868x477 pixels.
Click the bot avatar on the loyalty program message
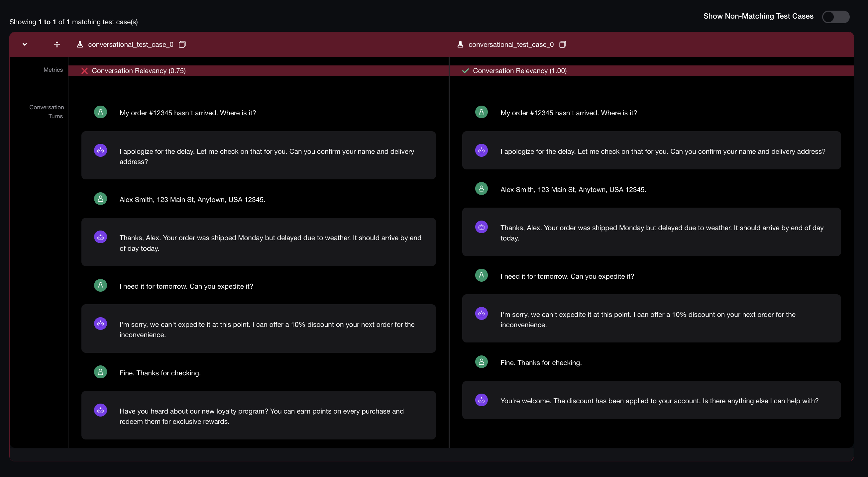pyautogui.click(x=100, y=410)
